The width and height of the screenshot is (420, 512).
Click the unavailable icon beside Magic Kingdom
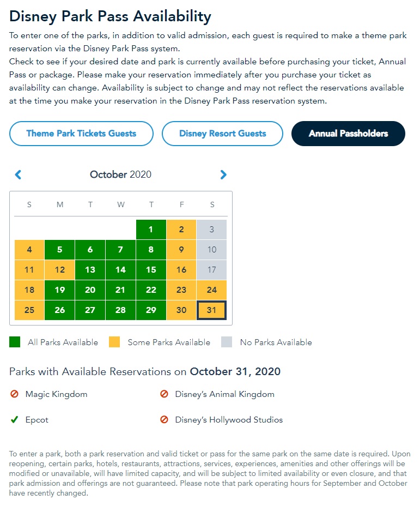[14, 394]
